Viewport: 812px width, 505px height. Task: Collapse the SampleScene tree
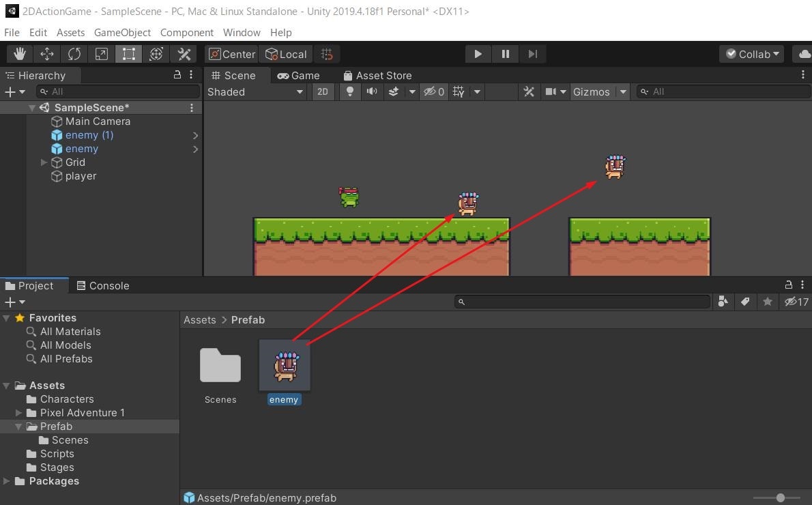click(x=32, y=108)
